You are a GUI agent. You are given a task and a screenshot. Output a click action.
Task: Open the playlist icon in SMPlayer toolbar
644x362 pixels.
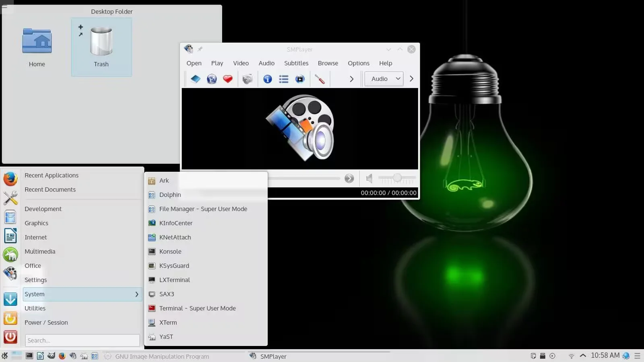click(x=284, y=79)
